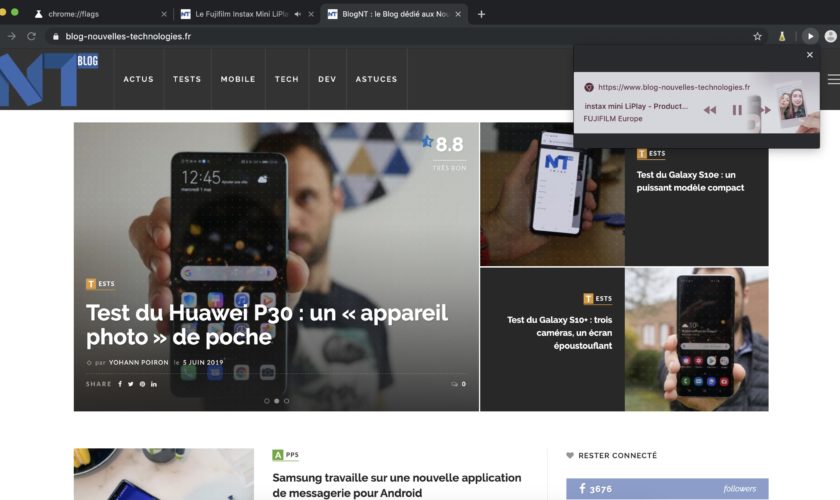
Task: Open the Chrome profile avatar
Action: [831, 36]
